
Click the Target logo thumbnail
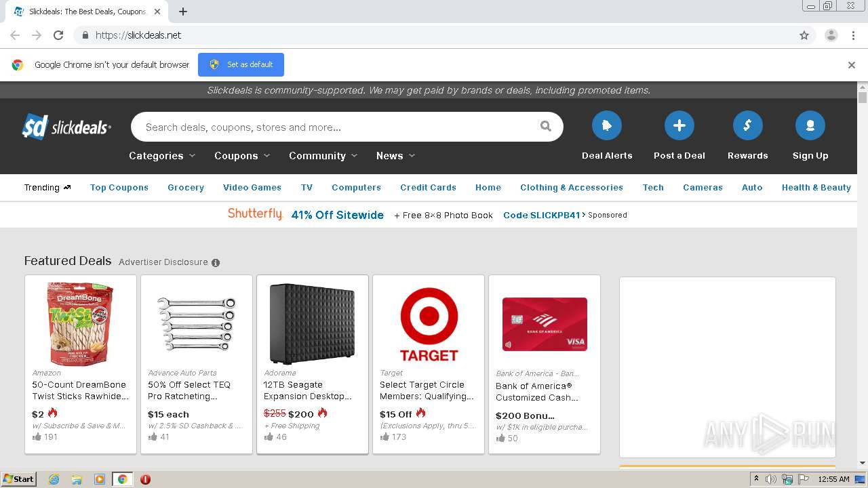[x=429, y=324]
